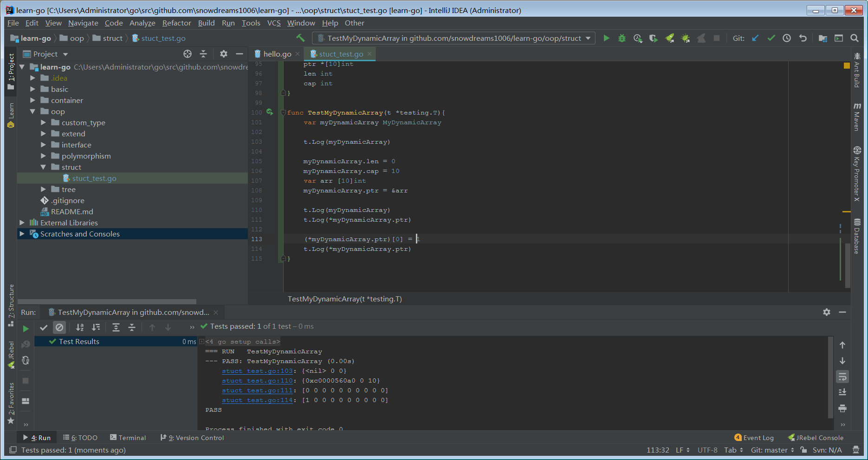Run the test with JRebel rocket icon
This screenshot has height=460, width=868.
tap(670, 38)
